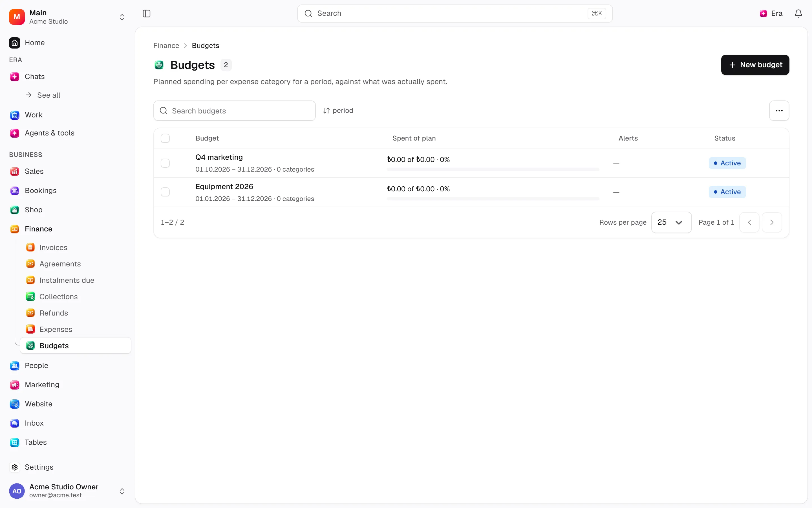The height and width of the screenshot is (508, 812).
Task: Open the notifications bell
Action: point(798,14)
